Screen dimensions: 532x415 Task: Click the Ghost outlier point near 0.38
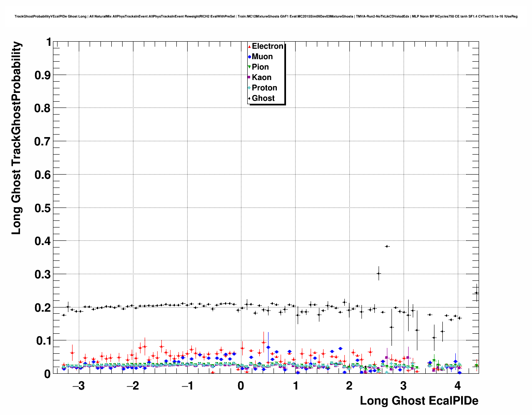[387, 246]
